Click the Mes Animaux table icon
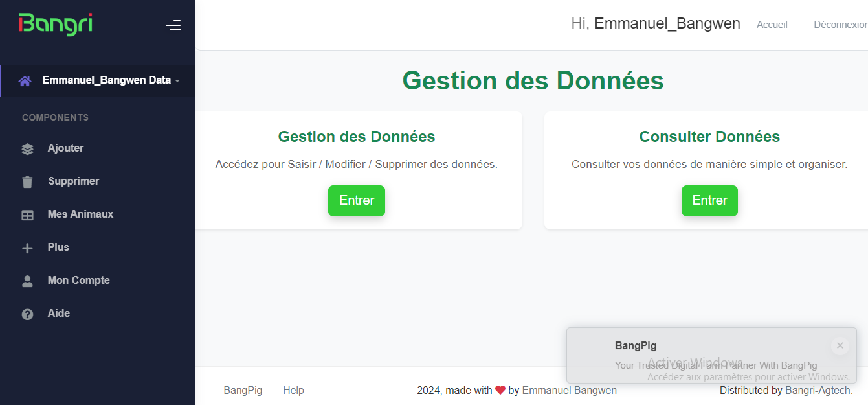Image resolution: width=868 pixels, height=405 pixels. (x=27, y=215)
